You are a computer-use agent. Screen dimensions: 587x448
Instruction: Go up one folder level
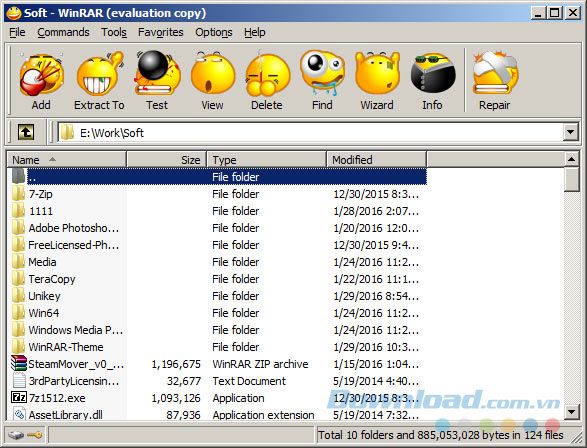tap(25, 132)
